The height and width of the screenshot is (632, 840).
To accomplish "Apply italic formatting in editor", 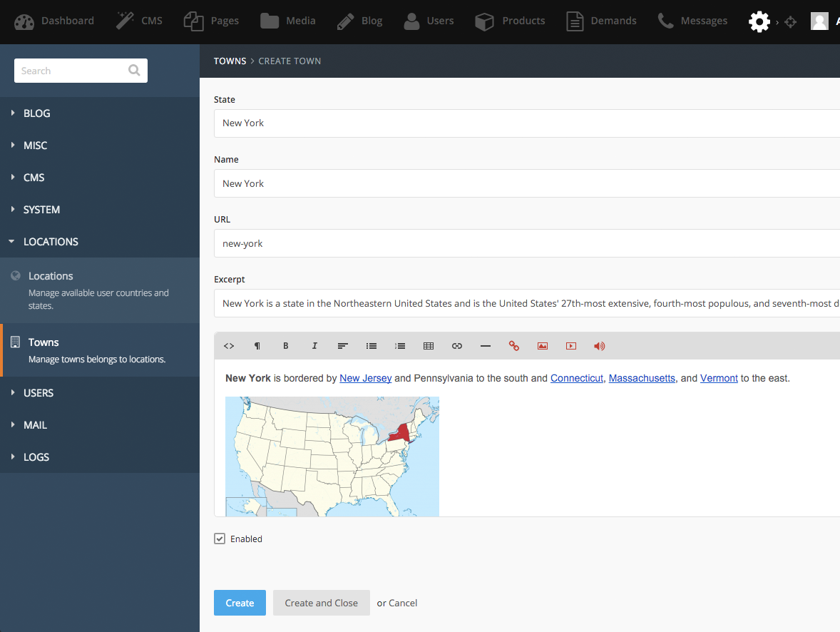I will tap(314, 346).
